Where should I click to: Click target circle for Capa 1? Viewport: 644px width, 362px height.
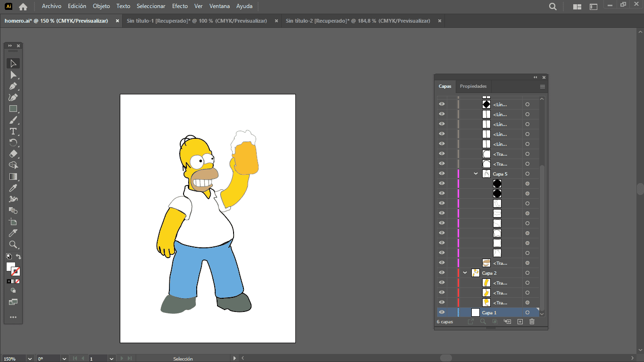point(527,312)
